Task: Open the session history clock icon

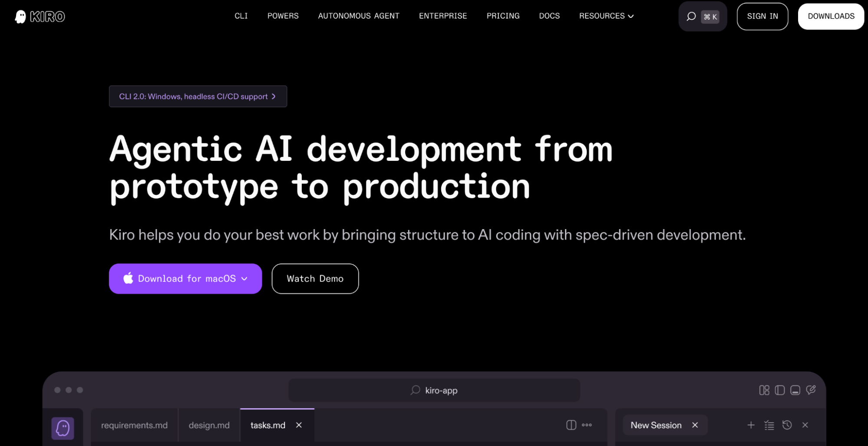Action: [x=787, y=425]
